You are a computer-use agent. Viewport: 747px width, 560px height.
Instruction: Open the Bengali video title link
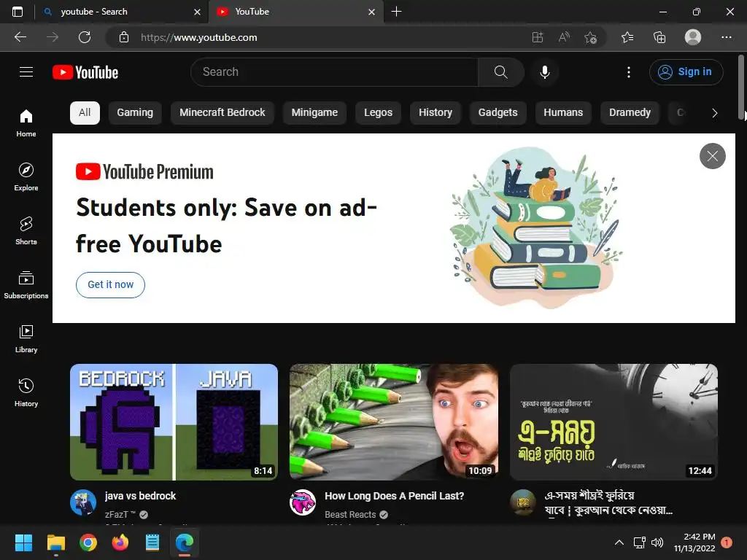point(608,503)
